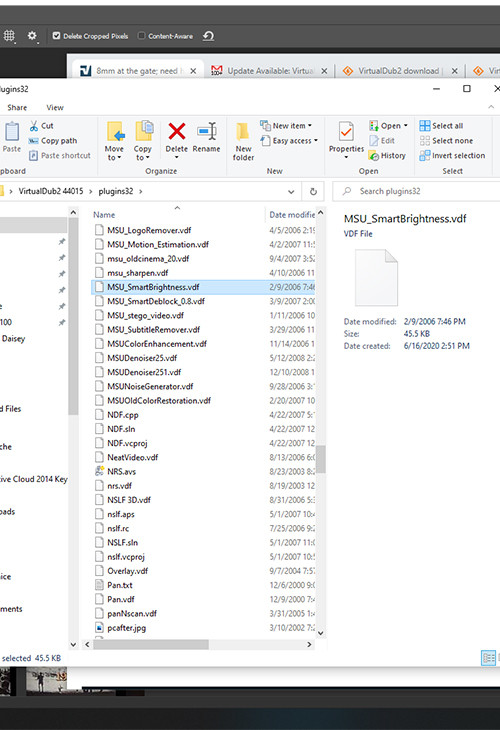
Task: Expand the address bar history dropdown
Action: pos(291,191)
